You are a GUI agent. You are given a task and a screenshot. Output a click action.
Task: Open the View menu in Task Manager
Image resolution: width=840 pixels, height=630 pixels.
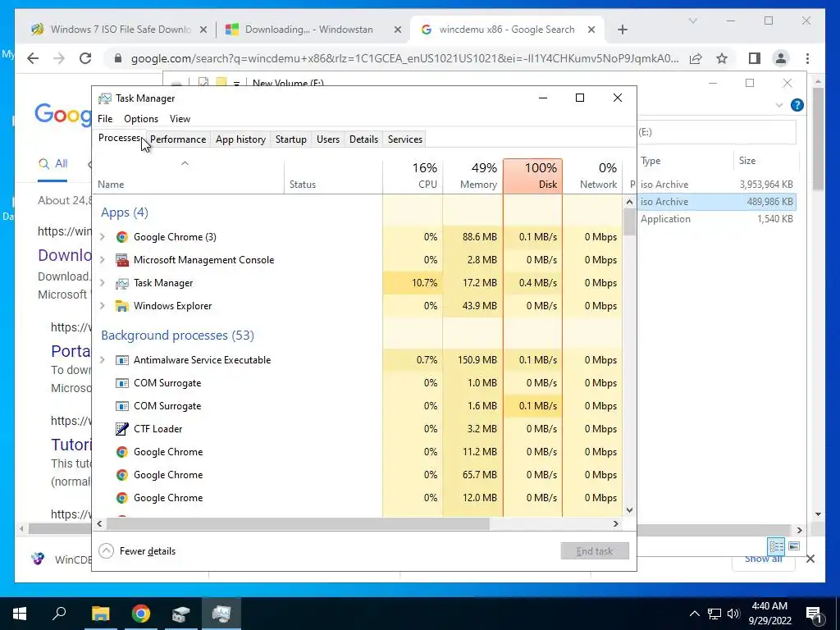click(x=180, y=119)
